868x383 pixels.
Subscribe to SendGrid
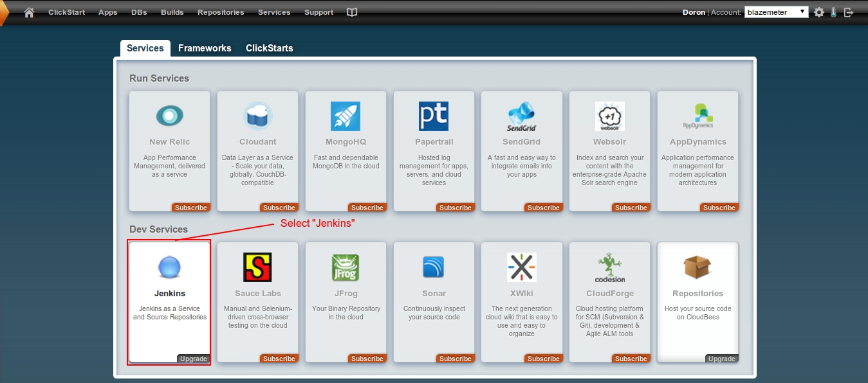(544, 208)
